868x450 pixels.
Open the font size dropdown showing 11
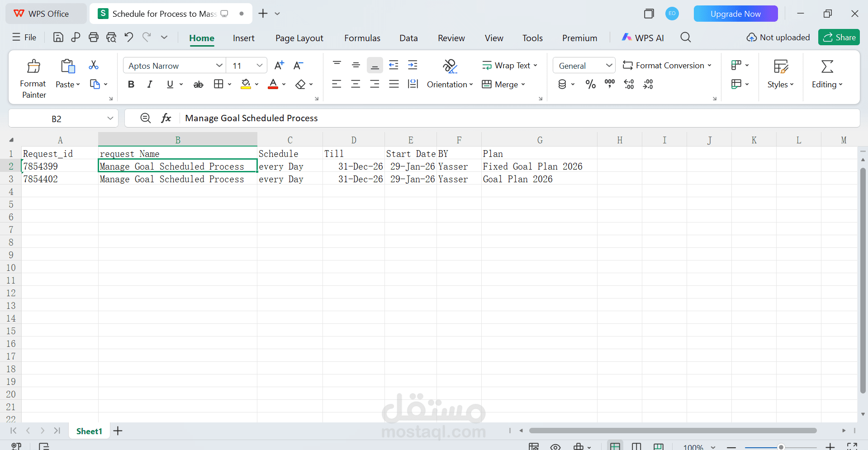click(x=260, y=66)
